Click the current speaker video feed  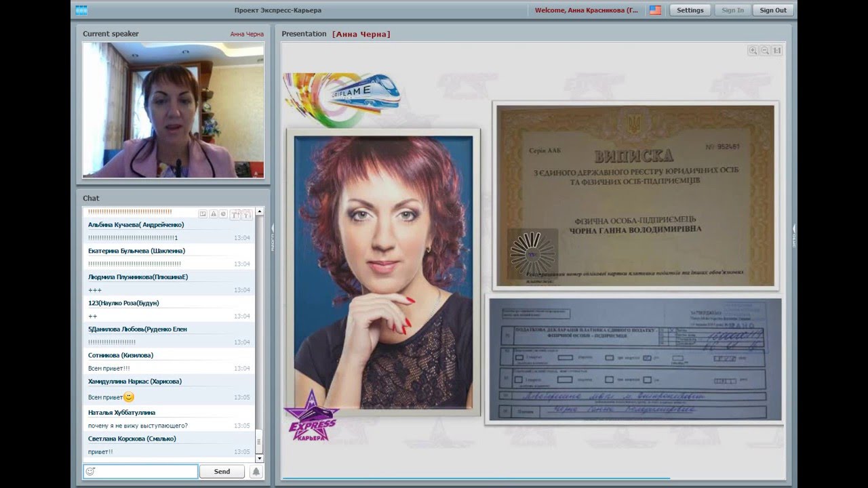(x=174, y=110)
